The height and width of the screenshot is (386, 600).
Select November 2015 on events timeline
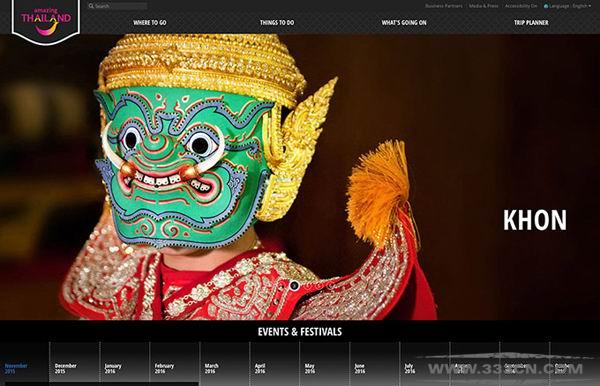(x=16, y=368)
